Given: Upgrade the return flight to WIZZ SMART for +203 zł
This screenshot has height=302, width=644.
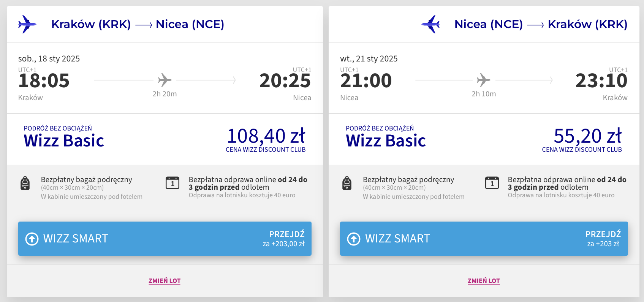Looking at the screenshot, I should 484,239.
